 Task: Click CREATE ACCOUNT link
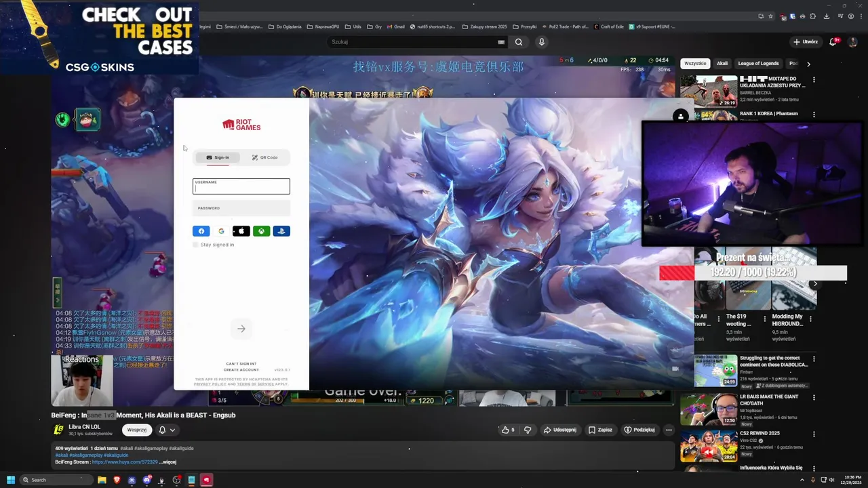pos(241,370)
